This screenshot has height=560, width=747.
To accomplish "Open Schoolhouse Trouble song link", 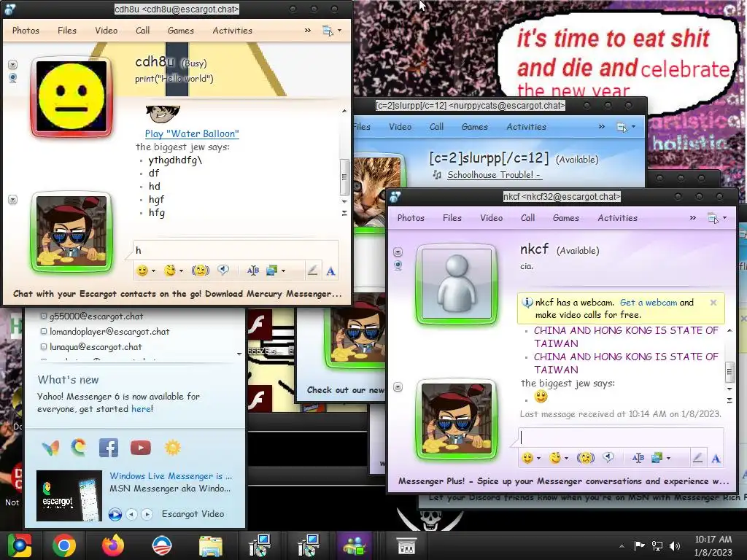I will click(494, 175).
